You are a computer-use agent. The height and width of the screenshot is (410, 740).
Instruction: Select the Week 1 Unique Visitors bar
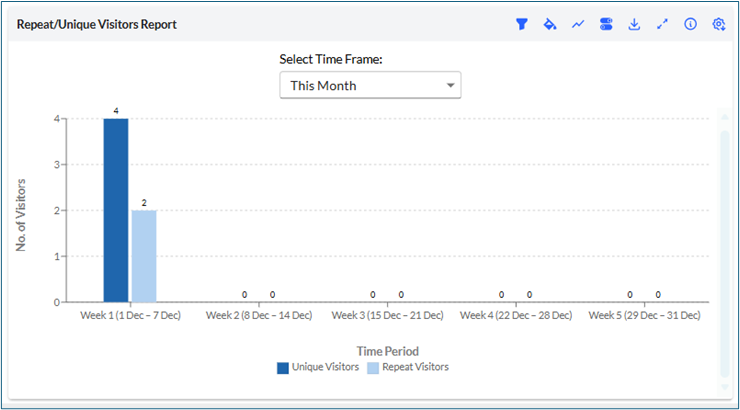pos(116,210)
